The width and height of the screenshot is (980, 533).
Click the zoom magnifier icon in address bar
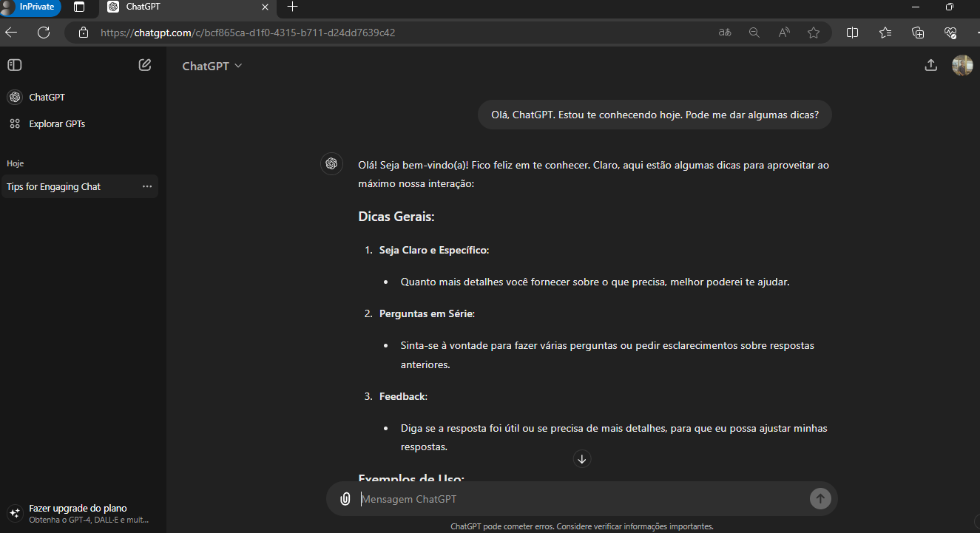point(754,33)
